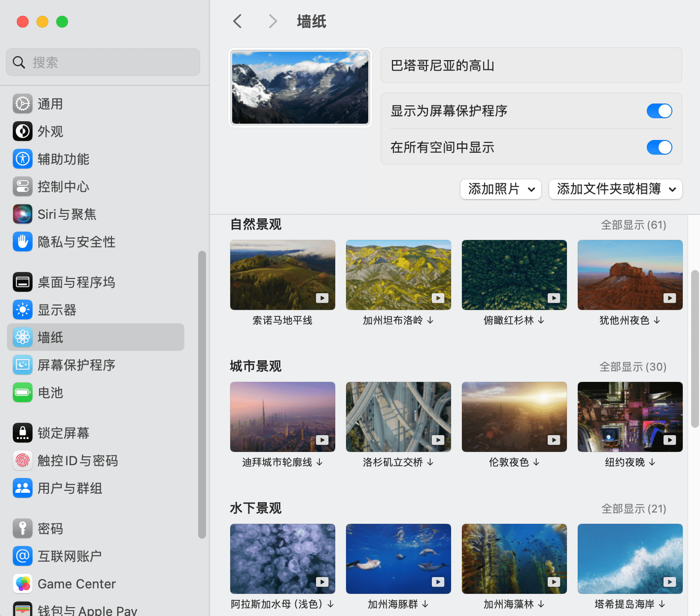Open the Siri与聚焦 icon
Viewport: 700px width, 616px height.
pyautogui.click(x=23, y=214)
